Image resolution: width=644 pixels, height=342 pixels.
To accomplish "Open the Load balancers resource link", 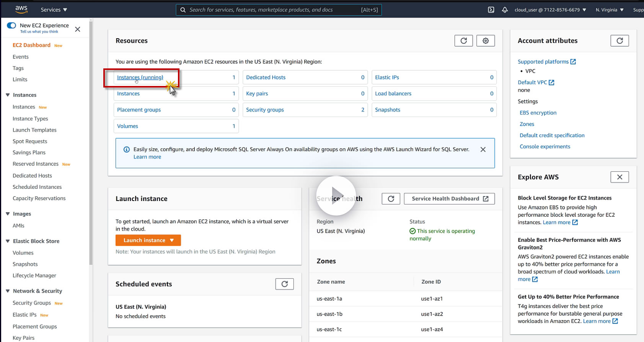I will click(393, 94).
